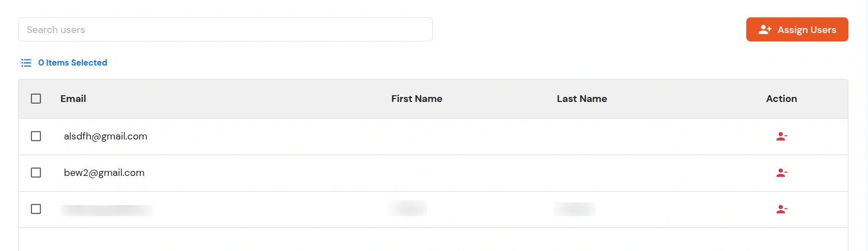Sort by the Email column header
The image size is (868, 251).
(x=73, y=99)
